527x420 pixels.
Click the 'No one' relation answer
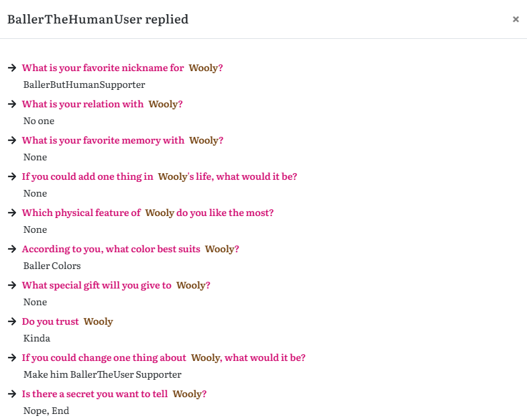coord(39,121)
